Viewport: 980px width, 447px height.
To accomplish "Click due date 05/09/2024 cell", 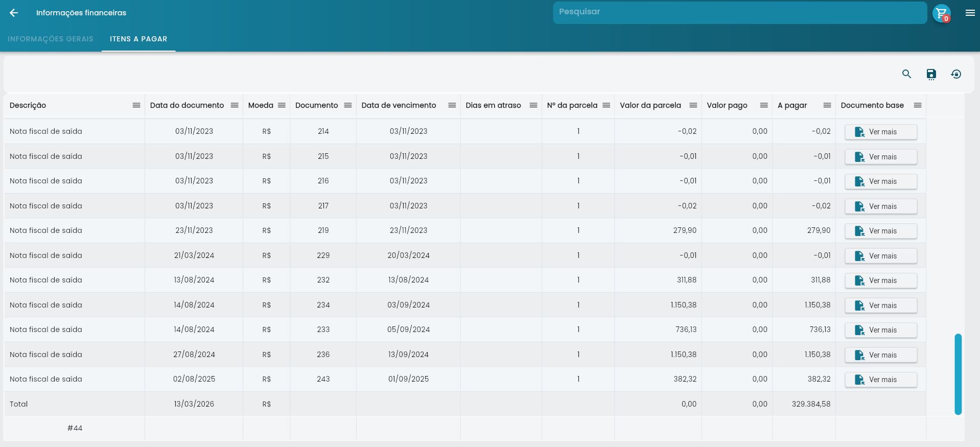I will (x=408, y=330).
